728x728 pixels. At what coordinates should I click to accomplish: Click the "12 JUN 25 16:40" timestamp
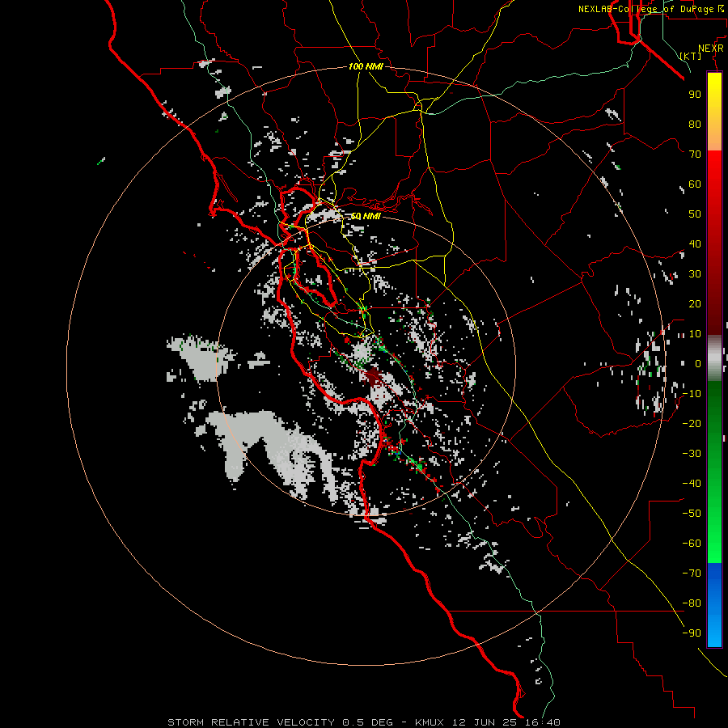coord(506,722)
